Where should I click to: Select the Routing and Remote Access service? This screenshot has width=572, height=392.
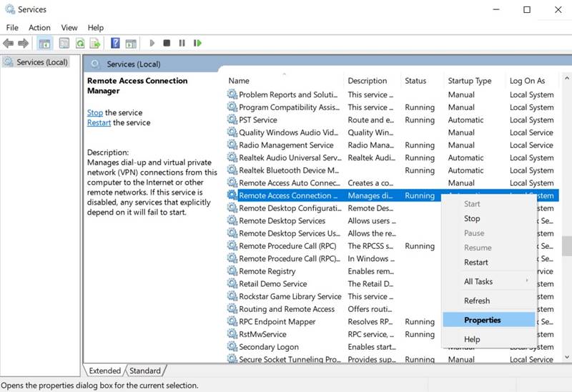pos(287,309)
